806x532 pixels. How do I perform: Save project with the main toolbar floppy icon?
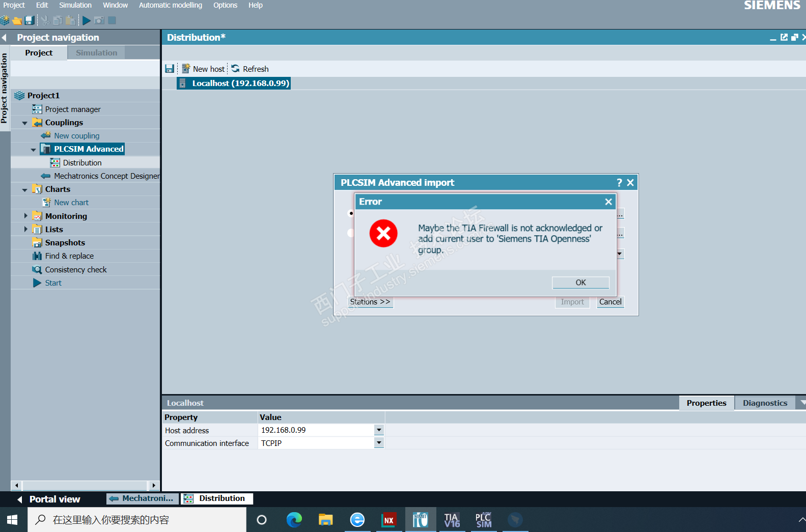click(x=30, y=20)
